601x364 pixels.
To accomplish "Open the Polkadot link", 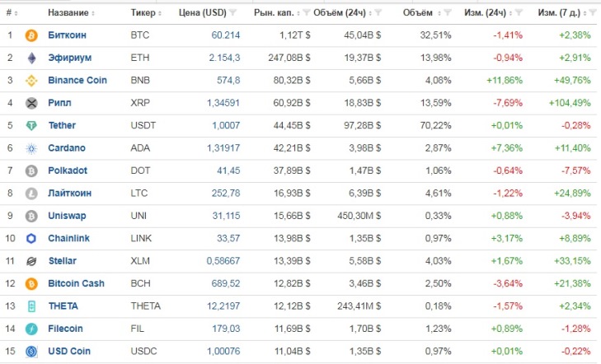I will click(68, 170).
